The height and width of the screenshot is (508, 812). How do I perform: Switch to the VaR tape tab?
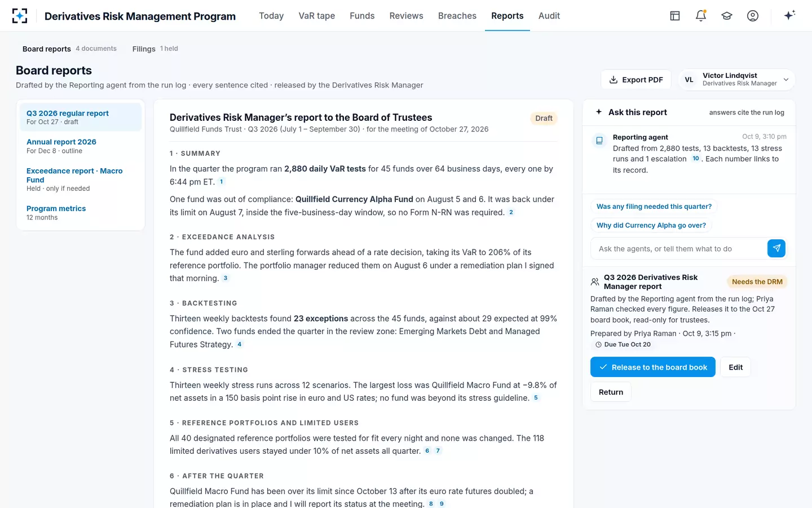coord(317,16)
